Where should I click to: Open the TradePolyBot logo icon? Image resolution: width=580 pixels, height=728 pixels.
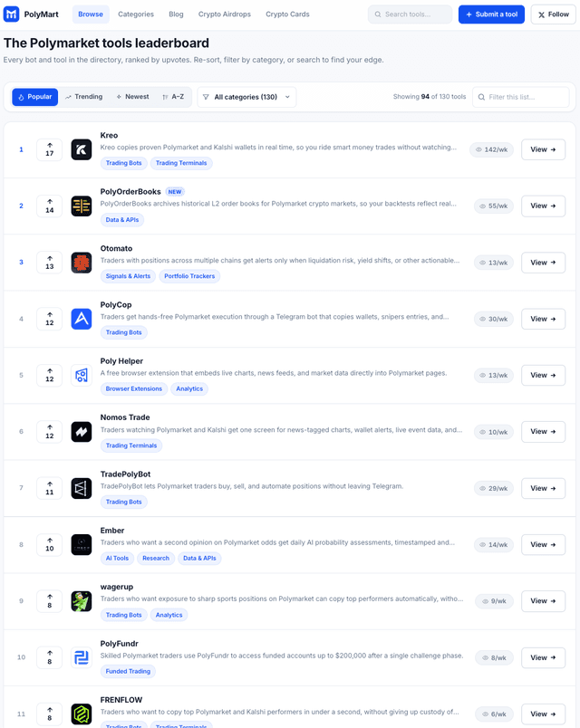click(82, 488)
